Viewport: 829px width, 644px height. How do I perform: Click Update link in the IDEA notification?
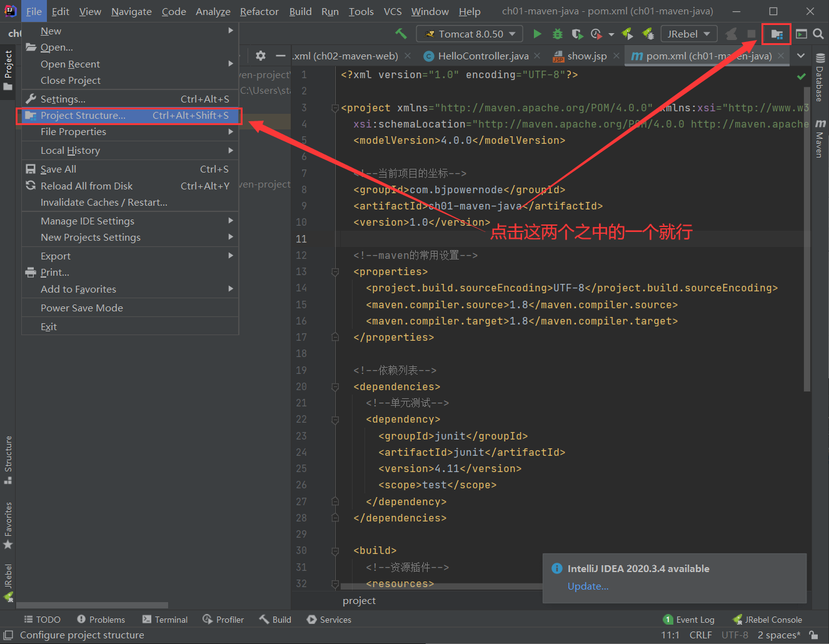[x=587, y=586]
